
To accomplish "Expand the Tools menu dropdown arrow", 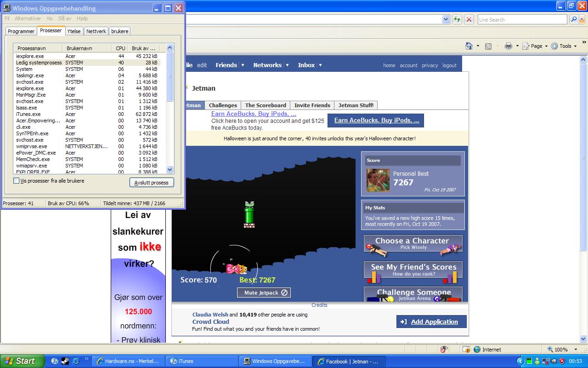I will (x=575, y=46).
